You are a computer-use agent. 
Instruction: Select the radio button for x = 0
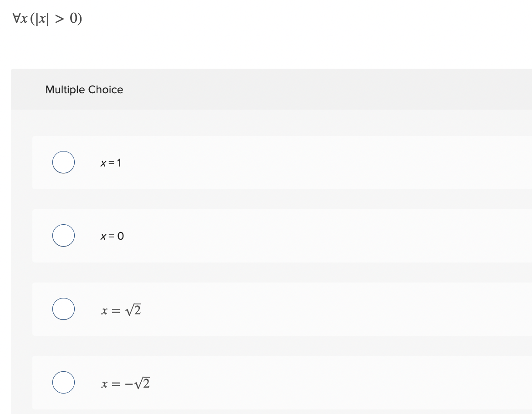click(63, 235)
